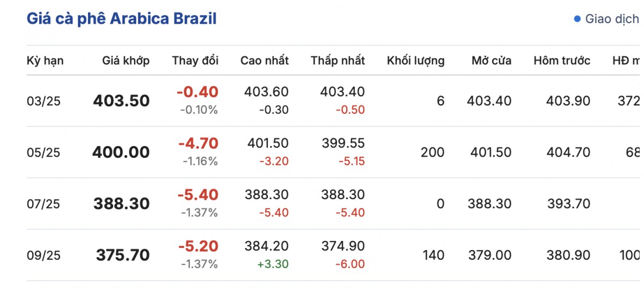Click the Giao dịch status label
This screenshot has width=644, height=292.
pos(612,19)
